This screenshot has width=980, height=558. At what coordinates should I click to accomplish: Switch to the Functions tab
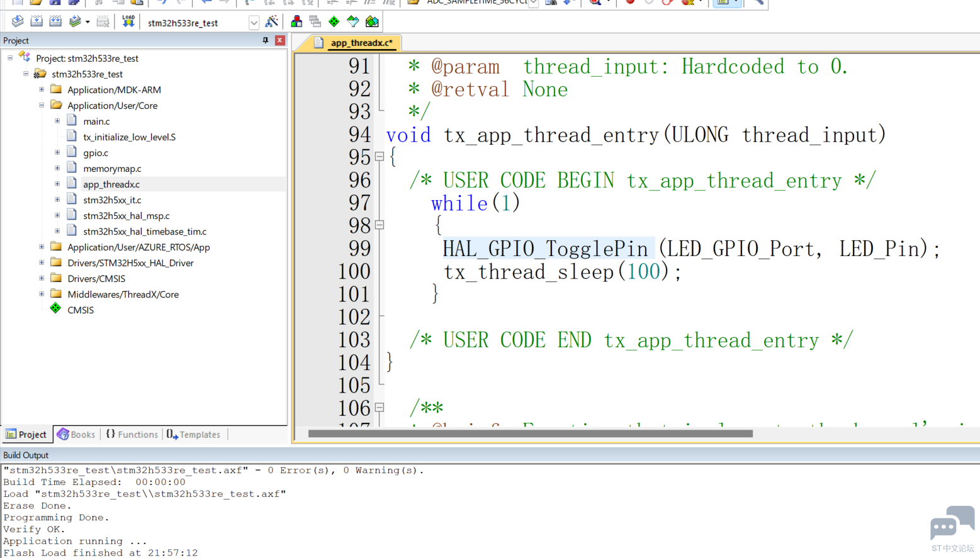click(132, 435)
